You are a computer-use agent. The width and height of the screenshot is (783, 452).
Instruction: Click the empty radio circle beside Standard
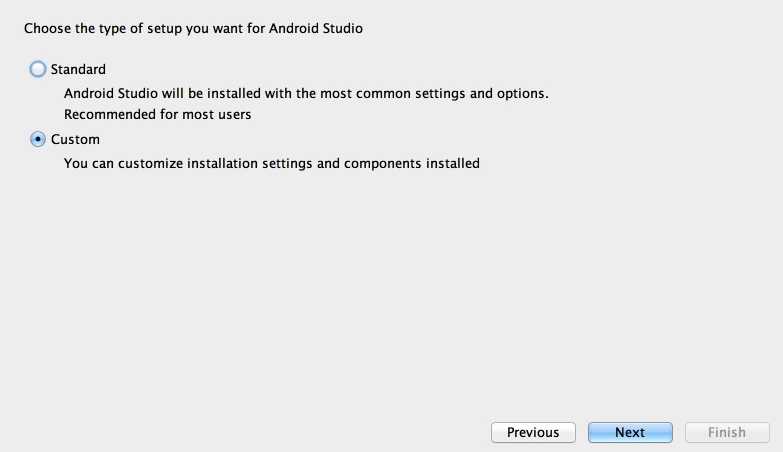click(38, 69)
